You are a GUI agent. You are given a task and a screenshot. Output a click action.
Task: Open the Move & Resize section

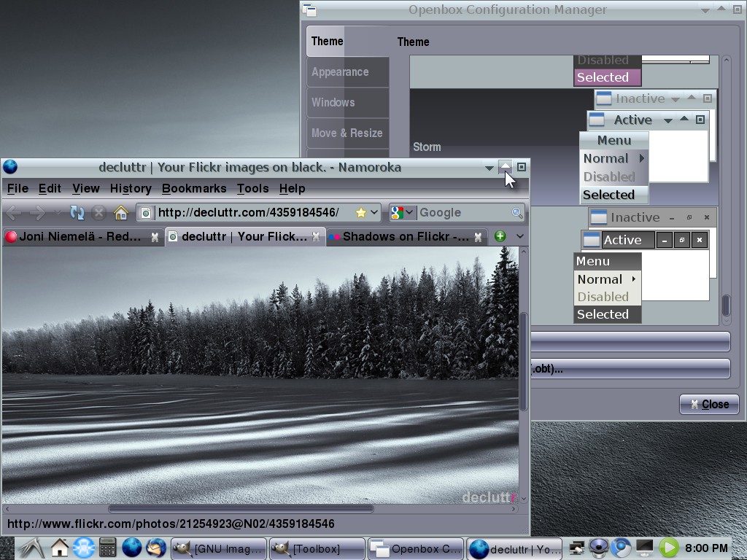(347, 133)
